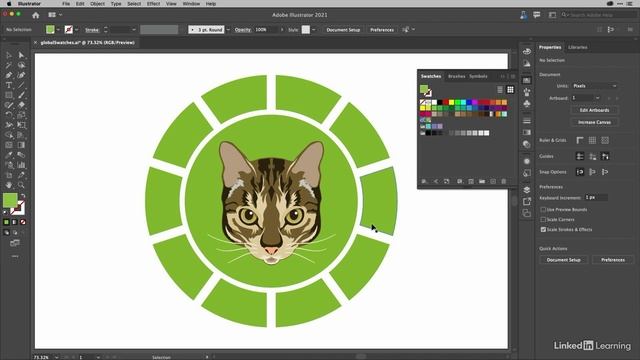The width and height of the screenshot is (640, 360).
Task: Open the workspace layout switcher dropdown
Action: (x=55, y=15)
